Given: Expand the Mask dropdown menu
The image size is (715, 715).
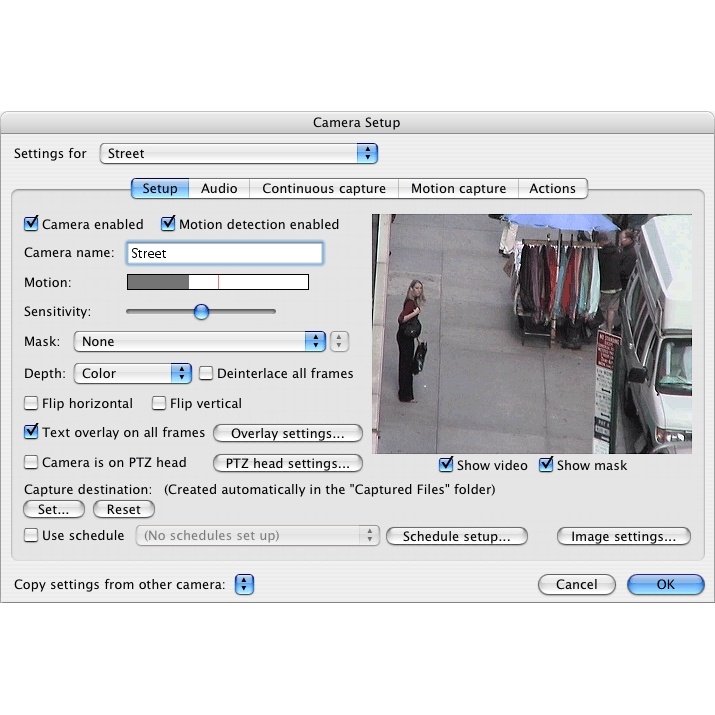Looking at the screenshot, I should click(200, 341).
